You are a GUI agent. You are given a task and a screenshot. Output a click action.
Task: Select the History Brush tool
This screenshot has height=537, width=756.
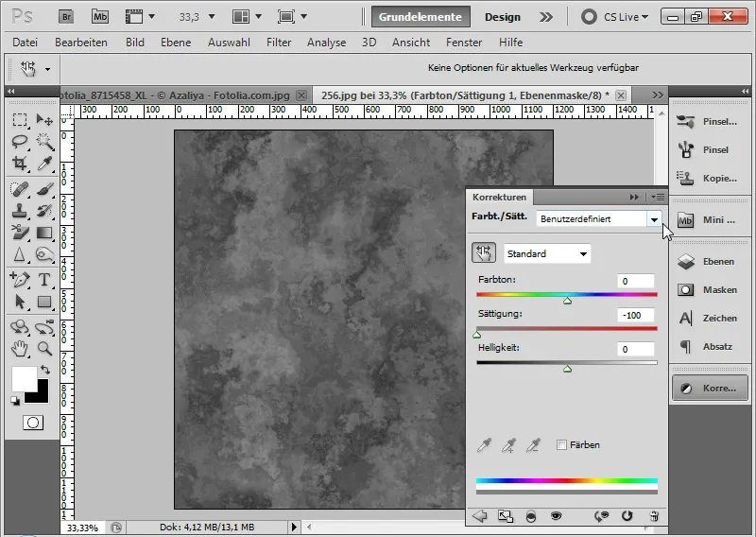pyautogui.click(x=44, y=211)
